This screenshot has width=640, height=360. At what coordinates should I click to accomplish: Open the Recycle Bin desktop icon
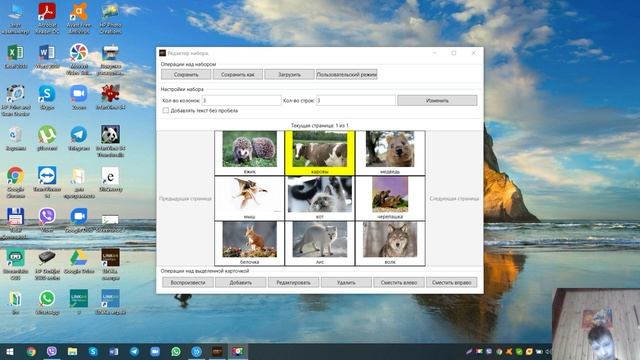point(16,138)
